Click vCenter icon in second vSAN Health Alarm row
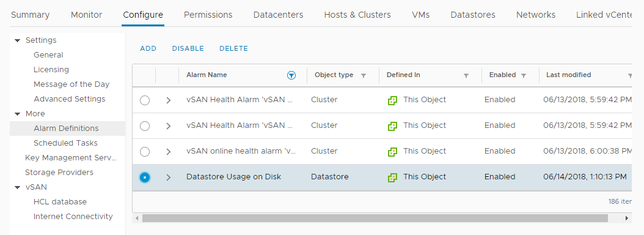This screenshot has width=644, height=235. pos(393,126)
